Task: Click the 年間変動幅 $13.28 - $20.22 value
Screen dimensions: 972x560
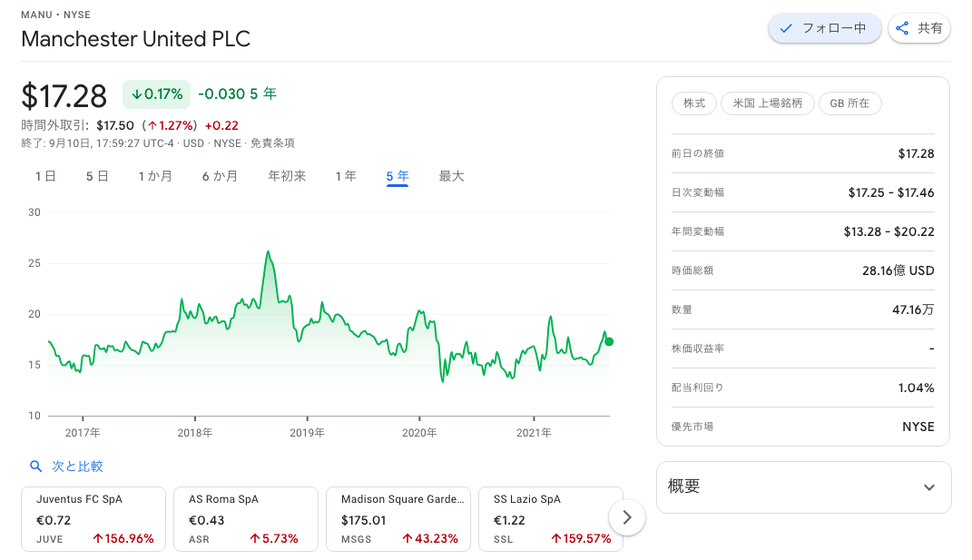Action: pos(889,232)
